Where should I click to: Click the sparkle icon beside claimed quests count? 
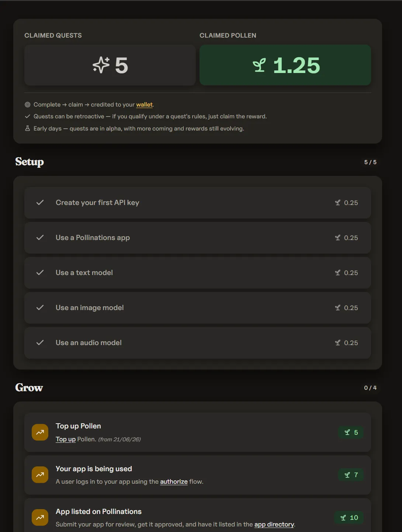[101, 65]
